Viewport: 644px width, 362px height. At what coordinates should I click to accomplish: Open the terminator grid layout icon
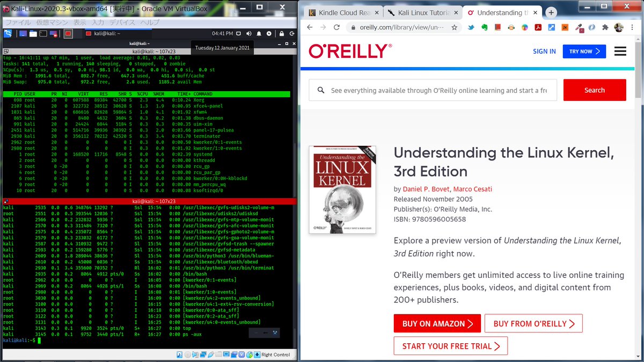[6, 51]
